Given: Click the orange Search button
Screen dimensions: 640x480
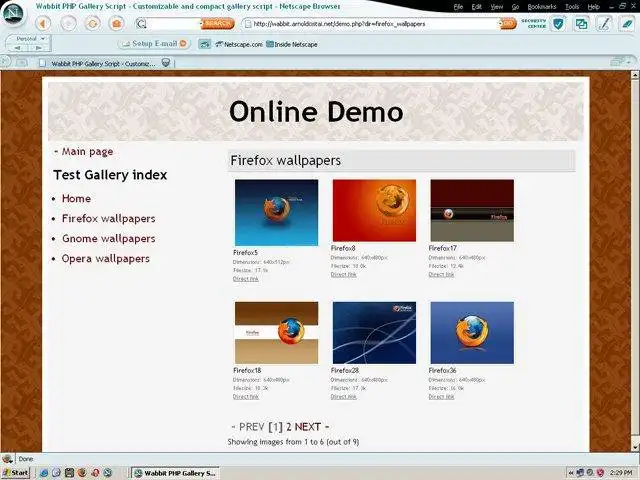Looking at the screenshot, I should 218,24.
